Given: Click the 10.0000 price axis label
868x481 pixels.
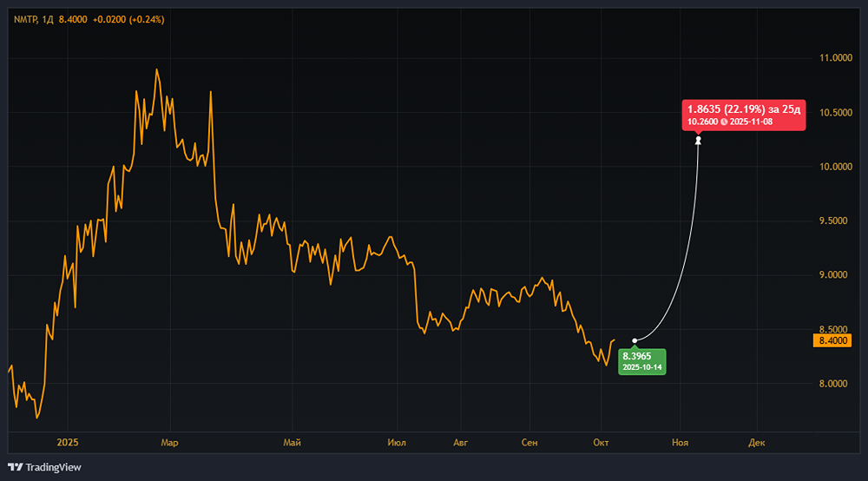Looking at the screenshot, I should click(835, 167).
